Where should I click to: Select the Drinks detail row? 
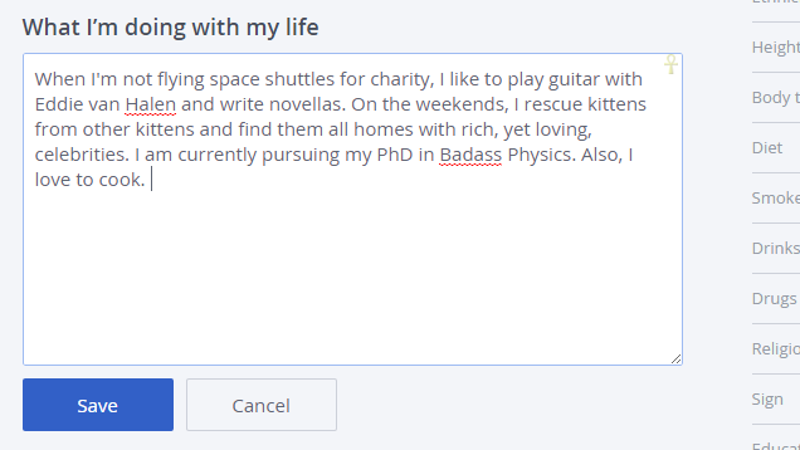click(776, 248)
